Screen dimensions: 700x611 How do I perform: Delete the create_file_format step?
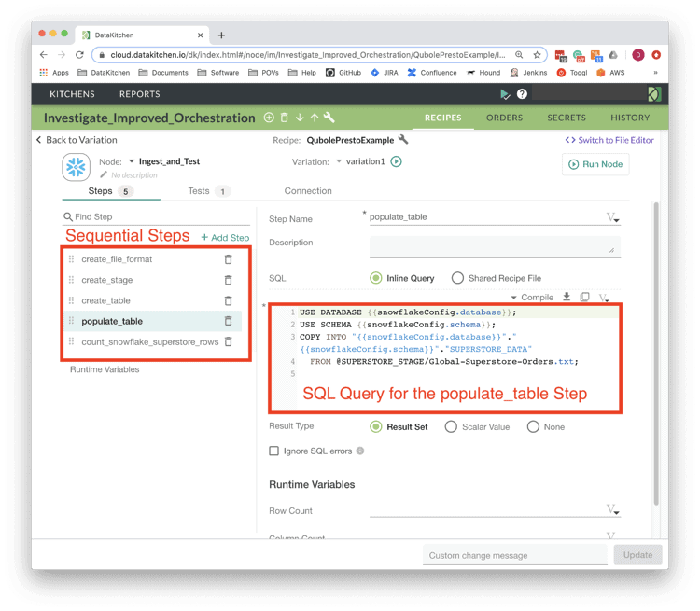228,259
